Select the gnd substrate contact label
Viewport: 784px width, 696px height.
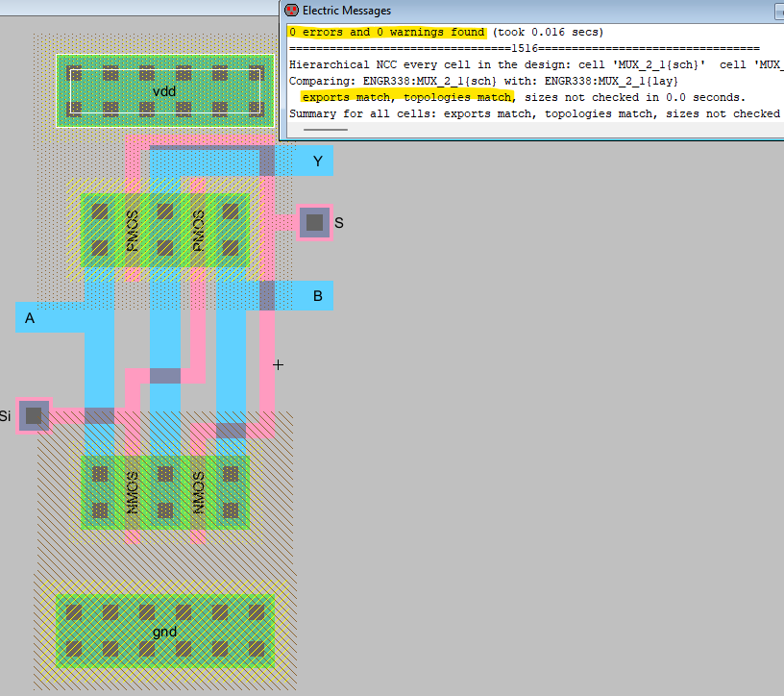[165, 632]
